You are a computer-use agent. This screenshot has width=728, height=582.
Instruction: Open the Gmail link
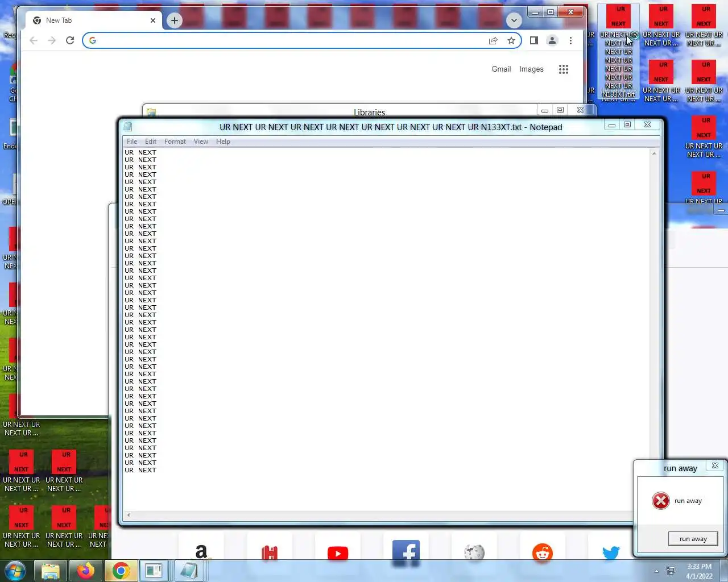[501, 69]
